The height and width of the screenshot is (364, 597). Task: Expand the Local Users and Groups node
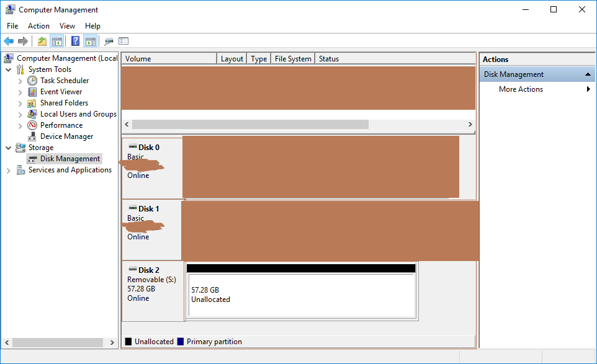tap(20, 115)
